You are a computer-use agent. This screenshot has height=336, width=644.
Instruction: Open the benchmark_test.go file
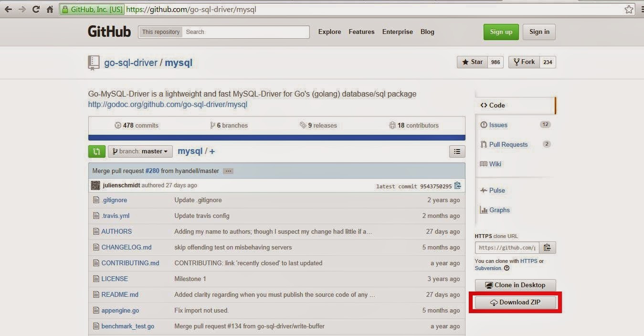tap(128, 326)
